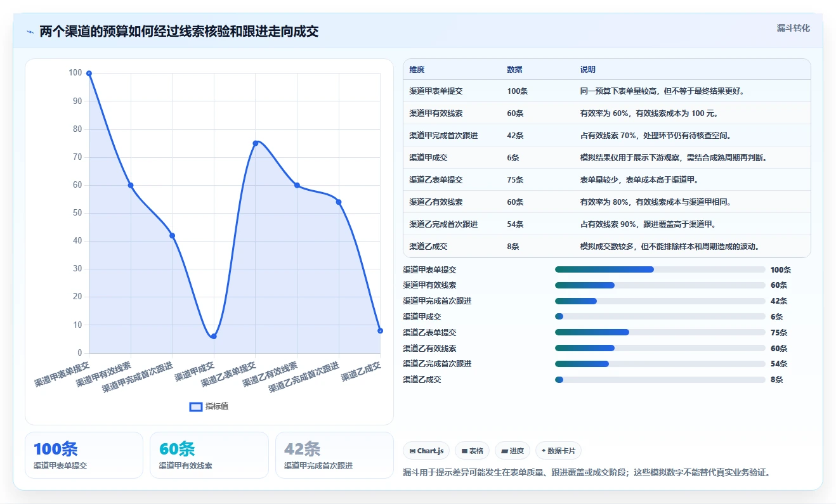Click the 100条 value in table
Screen dimensions: 836x504
click(x=517, y=91)
